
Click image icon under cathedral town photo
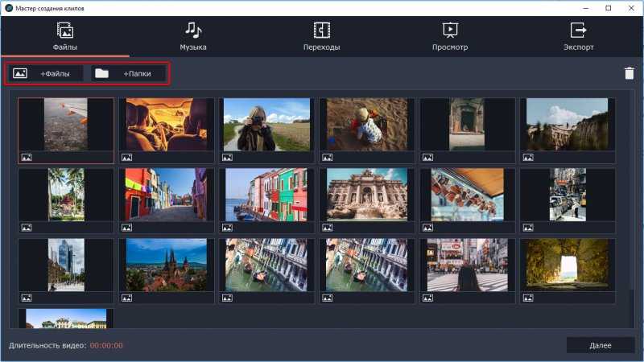[x=127, y=298]
